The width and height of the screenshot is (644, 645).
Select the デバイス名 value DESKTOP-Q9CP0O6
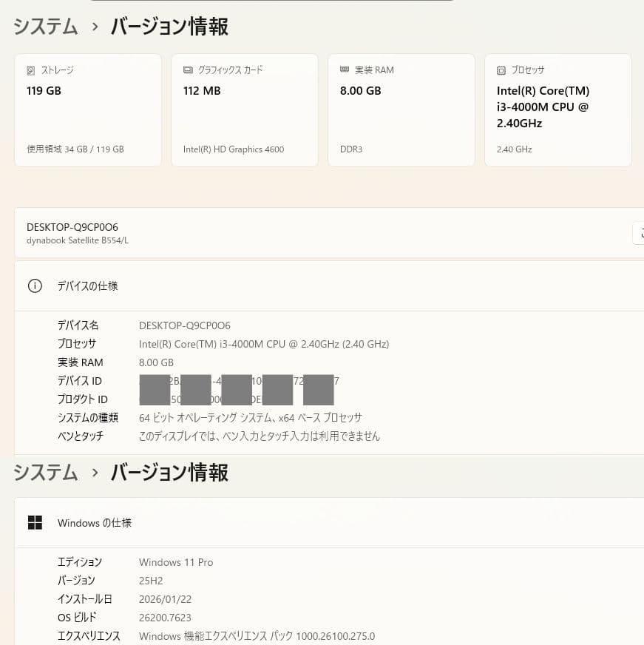tap(185, 325)
